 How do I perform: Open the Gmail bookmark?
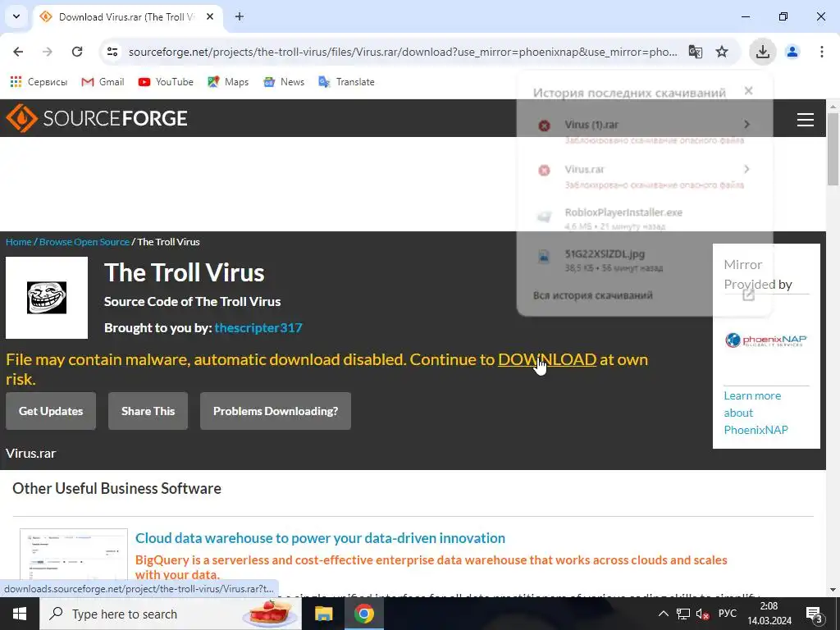click(103, 82)
